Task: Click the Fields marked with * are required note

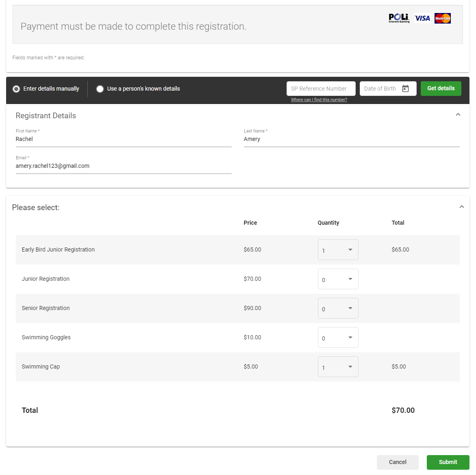Action: click(x=48, y=58)
